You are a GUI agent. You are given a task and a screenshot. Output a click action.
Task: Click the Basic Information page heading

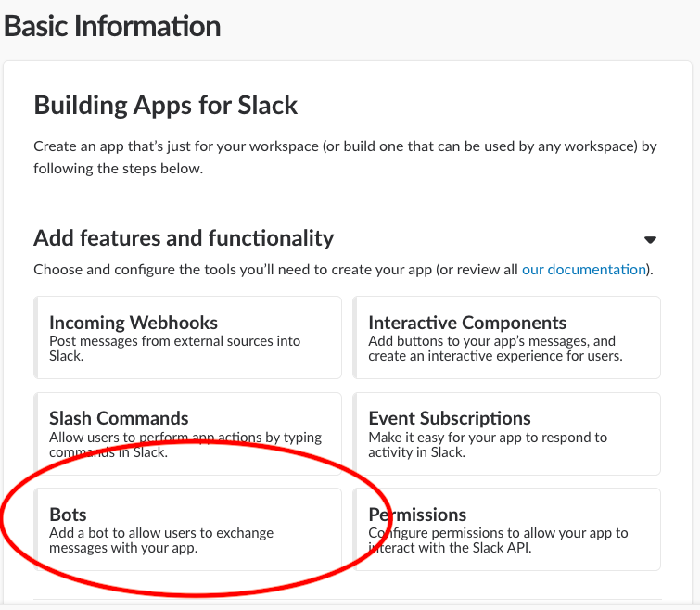tap(113, 26)
